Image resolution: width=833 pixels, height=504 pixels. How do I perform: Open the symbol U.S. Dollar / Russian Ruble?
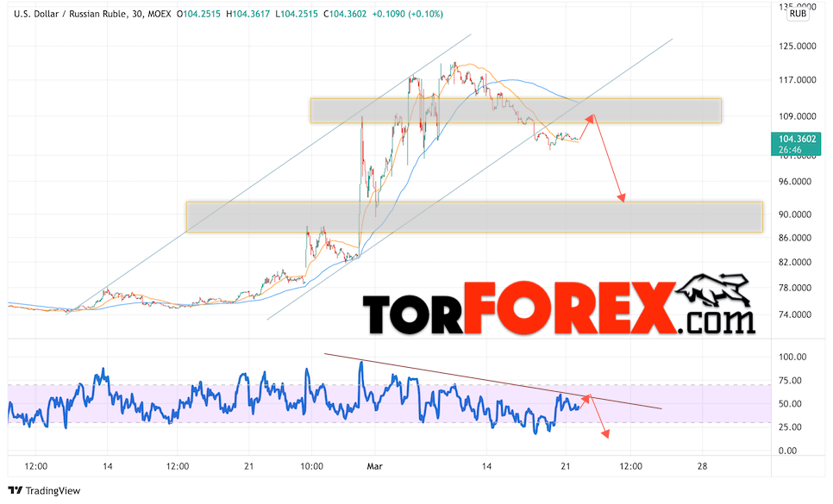(69, 14)
